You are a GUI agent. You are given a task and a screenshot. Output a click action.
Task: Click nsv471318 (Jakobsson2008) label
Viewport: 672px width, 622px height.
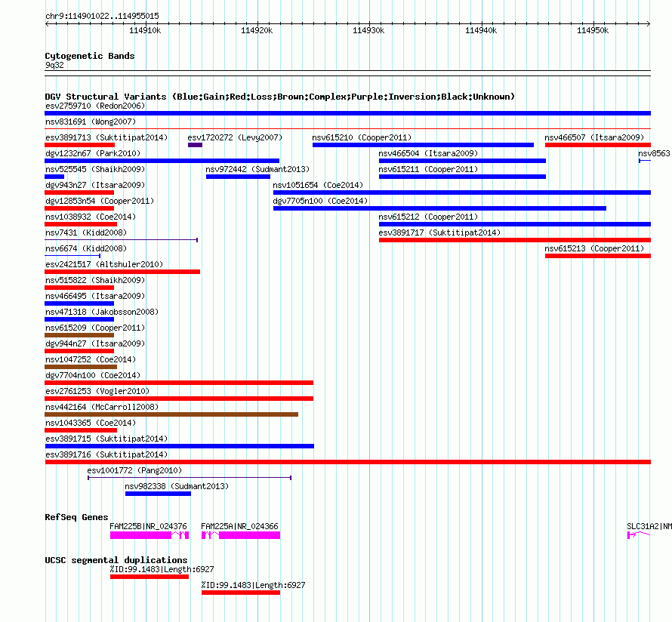[102, 312]
